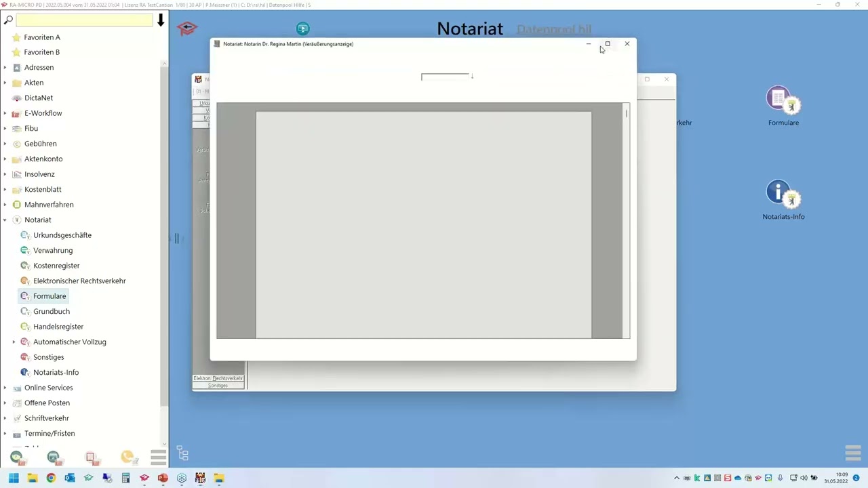Open Notariats-Info in the sidebar tree
The height and width of the screenshot is (488, 868).
[56, 372]
